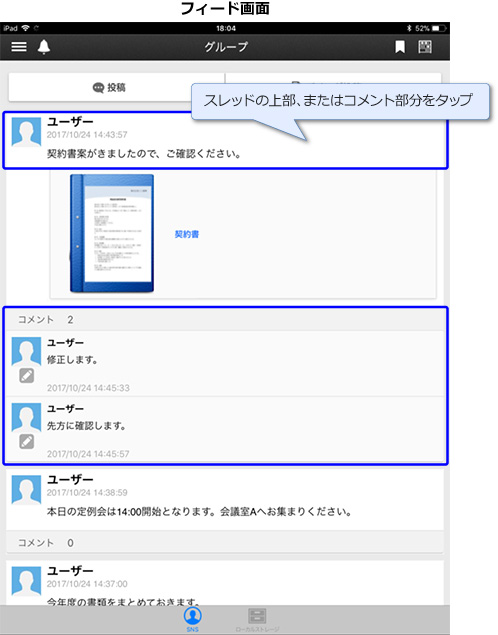Open the contract binder thumbnail
Screen dimensions: 498x635
point(112,233)
